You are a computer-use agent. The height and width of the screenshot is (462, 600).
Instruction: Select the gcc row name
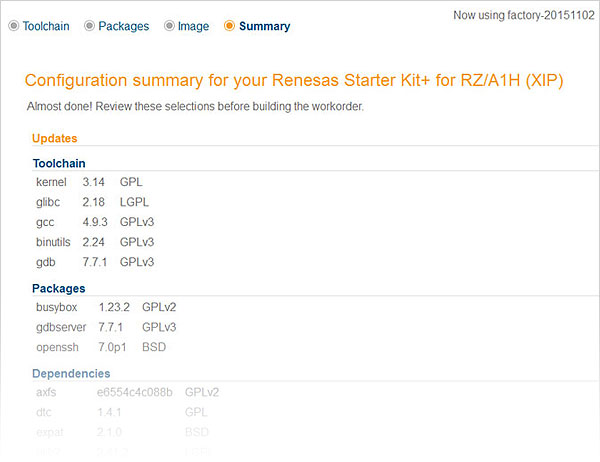pyautogui.click(x=45, y=222)
